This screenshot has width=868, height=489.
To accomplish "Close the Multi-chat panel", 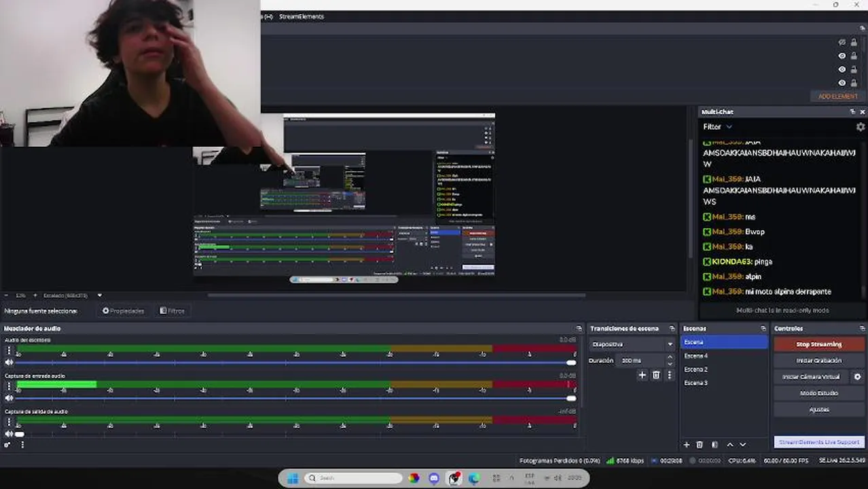I will point(863,112).
